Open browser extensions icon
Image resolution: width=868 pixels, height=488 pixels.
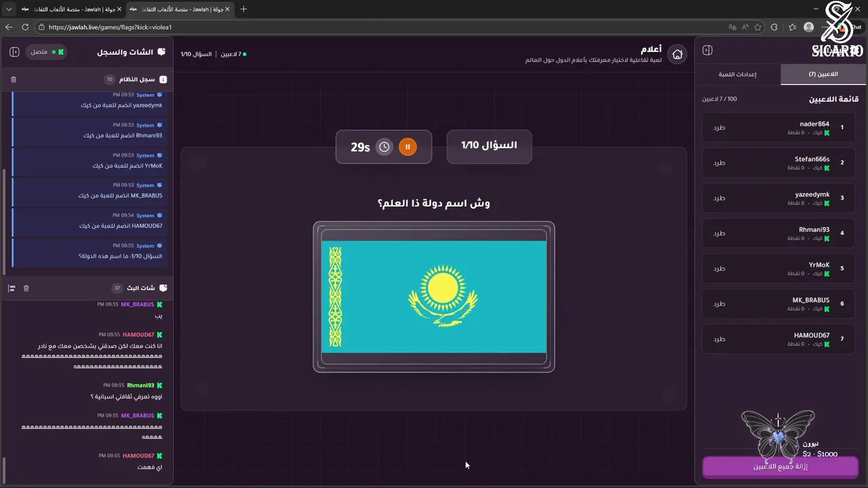coord(774,27)
